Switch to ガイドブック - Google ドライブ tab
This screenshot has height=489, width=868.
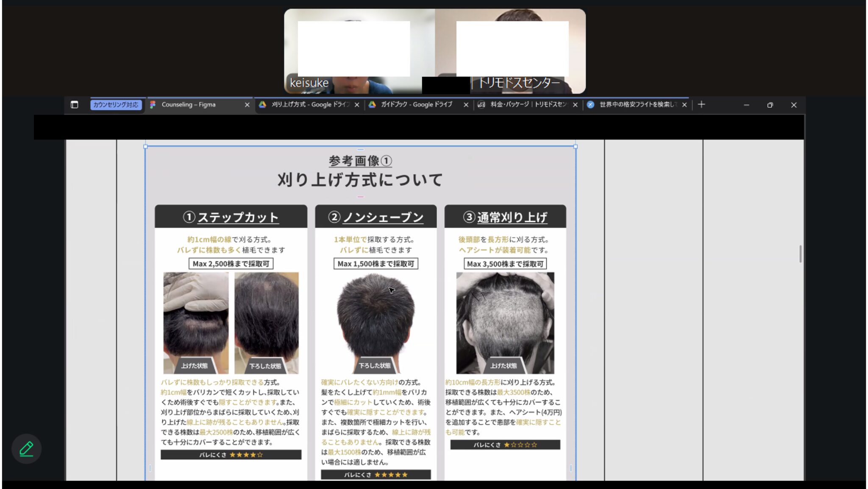tap(416, 105)
